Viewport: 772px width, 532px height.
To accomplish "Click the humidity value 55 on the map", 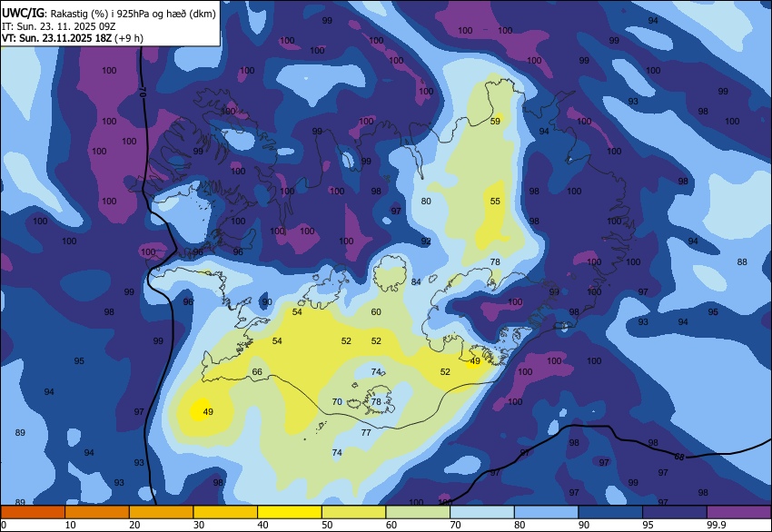I will pyautogui.click(x=495, y=201).
